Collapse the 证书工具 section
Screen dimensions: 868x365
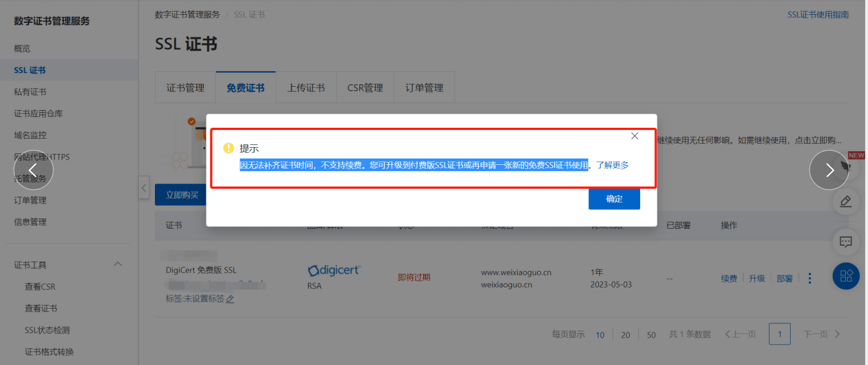click(x=118, y=265)
